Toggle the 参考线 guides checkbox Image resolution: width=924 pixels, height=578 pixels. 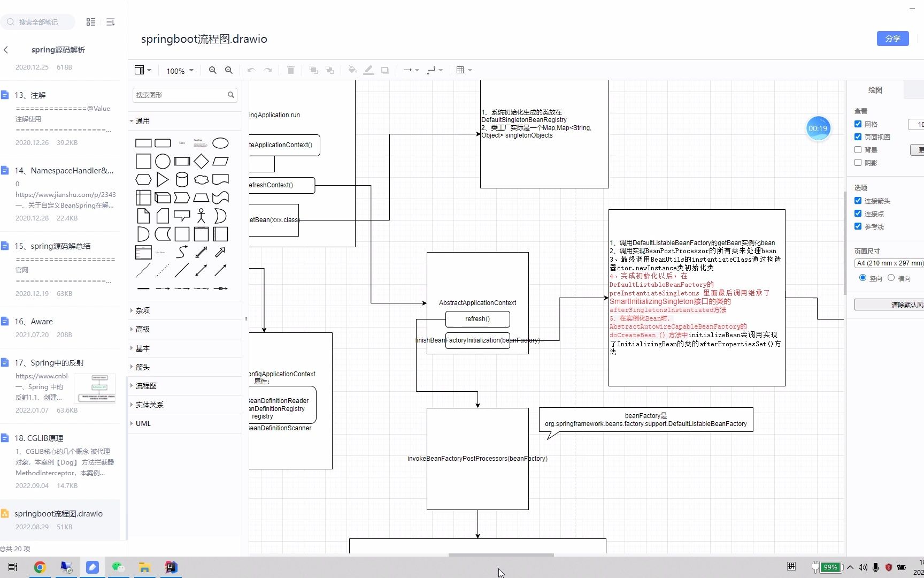click(x=858, y=226)
